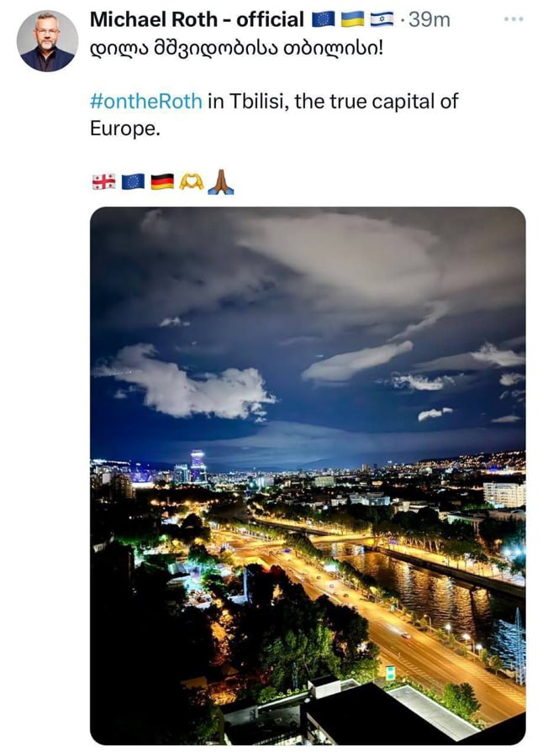The height and width of the screenshot is (756, 543).
Task: Click the #ontheRoth hashtag
Action: coord(145,102)
